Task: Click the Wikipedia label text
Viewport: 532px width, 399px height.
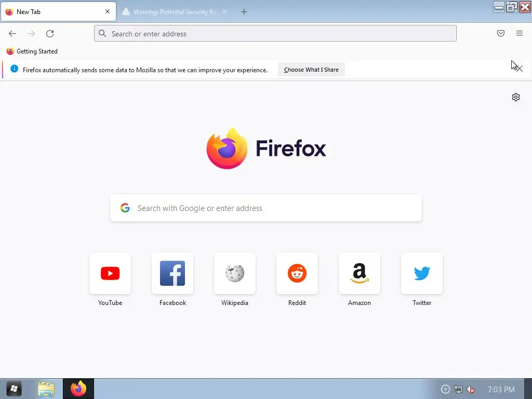Action: tap(235, 303)
